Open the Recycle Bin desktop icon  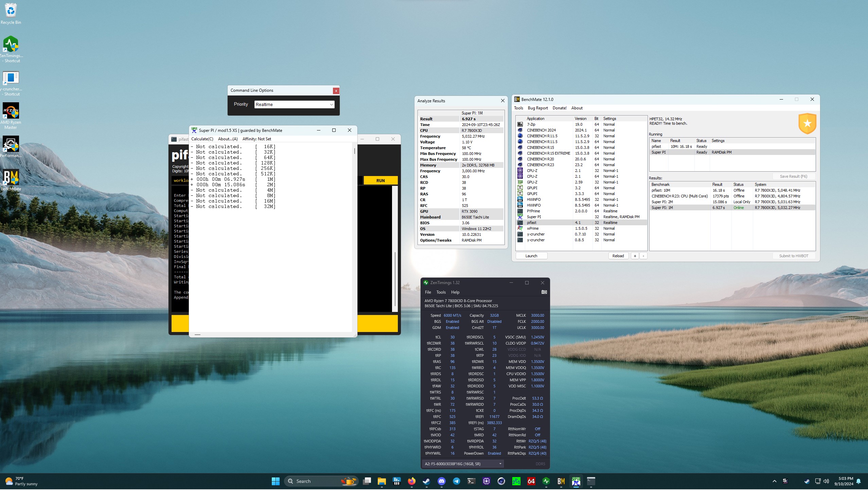coord(11,14)
